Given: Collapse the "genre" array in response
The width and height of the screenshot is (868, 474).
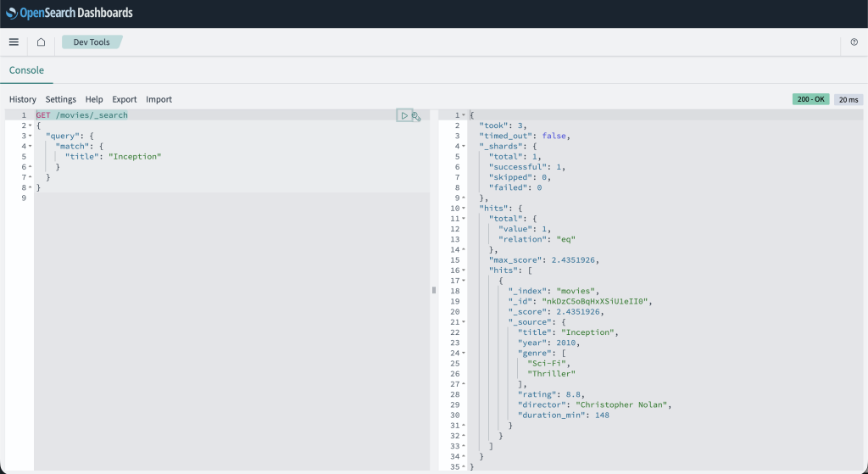Looking at the screenshot, I should [x=464, y=353].
